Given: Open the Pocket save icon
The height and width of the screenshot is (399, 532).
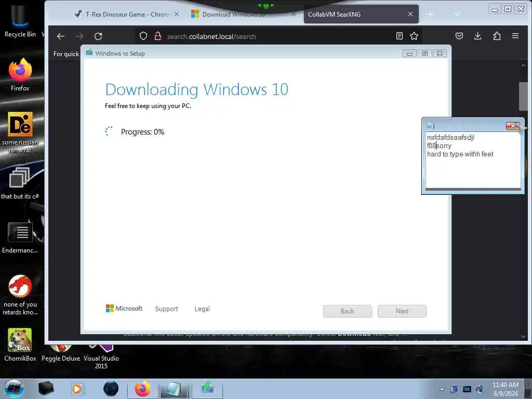Looking at the screenshot, I should tap(459, 36).
